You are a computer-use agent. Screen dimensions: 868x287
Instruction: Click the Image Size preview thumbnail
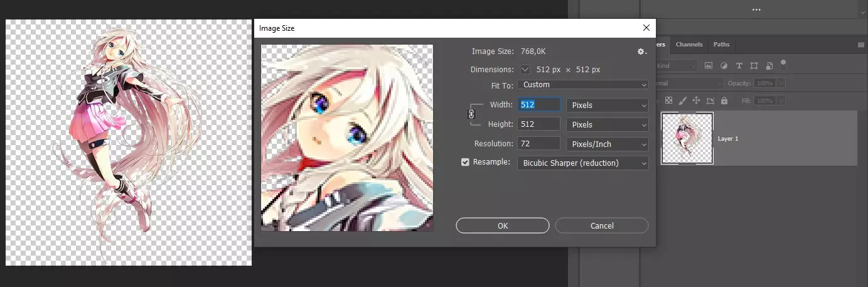click(347, 138)
